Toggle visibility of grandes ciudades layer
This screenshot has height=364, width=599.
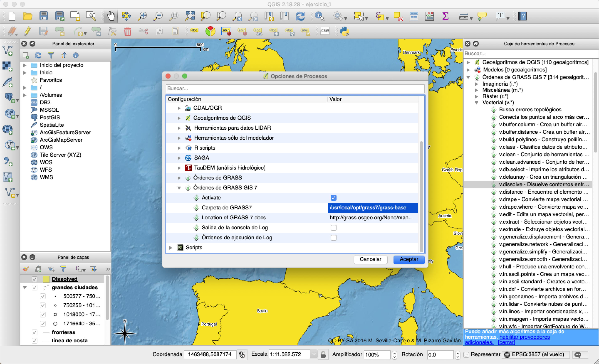tap(35, 288)
